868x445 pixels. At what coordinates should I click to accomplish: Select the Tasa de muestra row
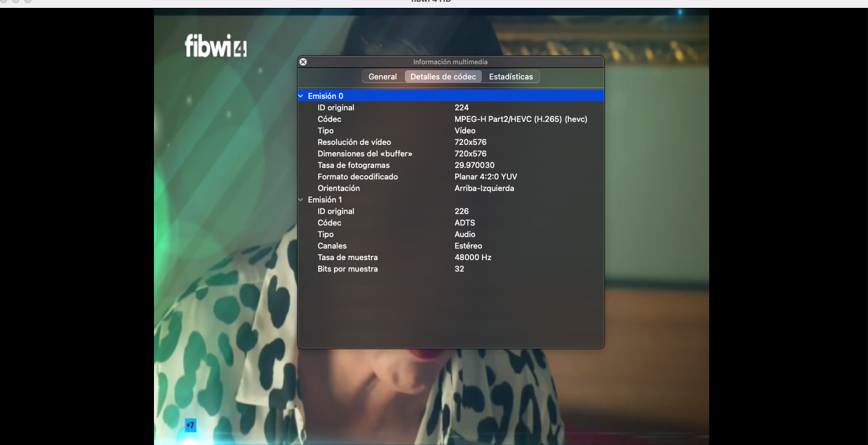347,258
